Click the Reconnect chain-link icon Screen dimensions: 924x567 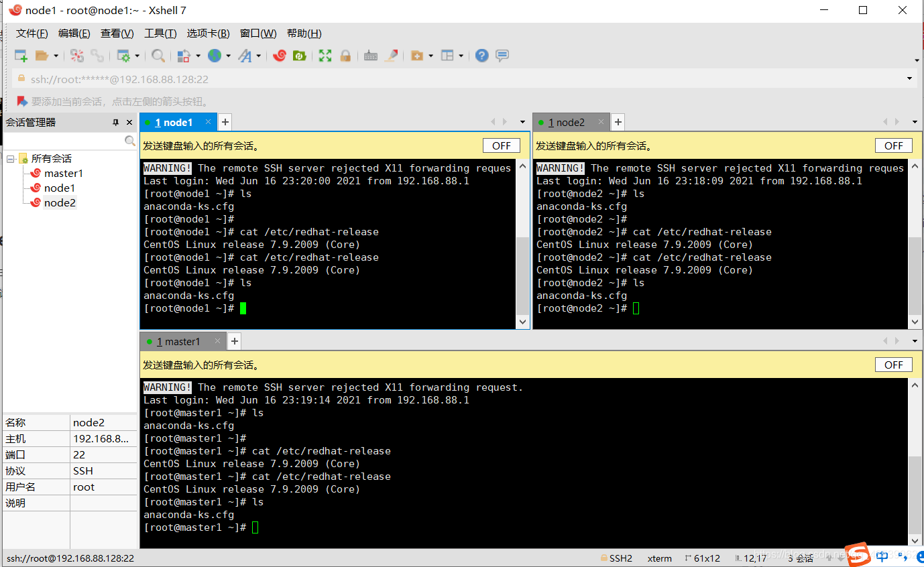coord(97,56)
